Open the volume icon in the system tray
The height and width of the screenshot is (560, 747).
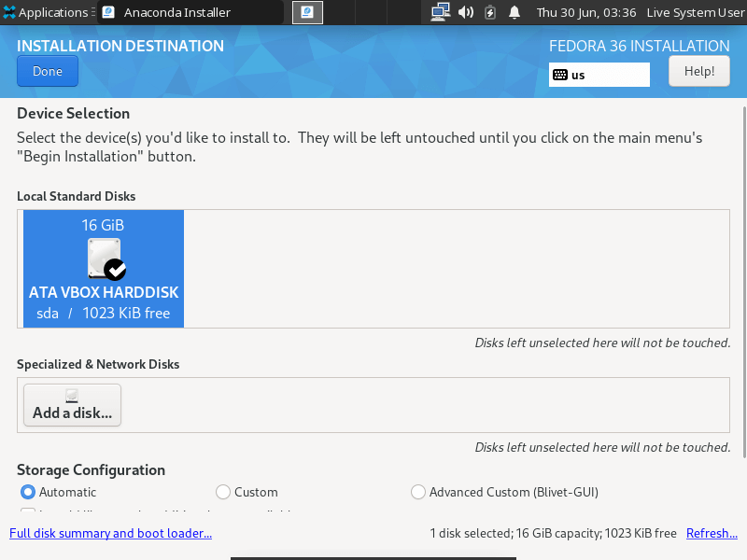[x=463, y=12]
